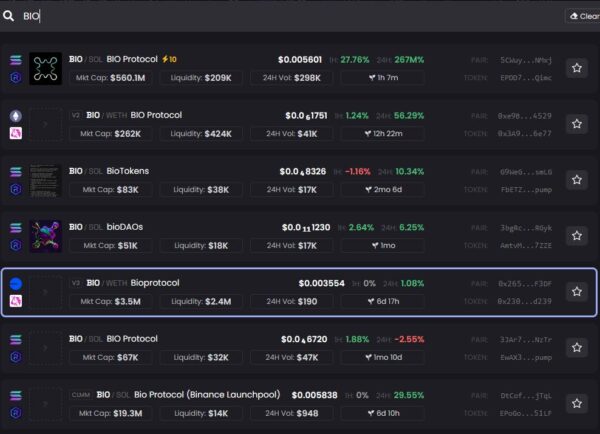Favorite BIO Protocol $560.1M pair star
The image size is (600, 434).
(x=577, y=68)
